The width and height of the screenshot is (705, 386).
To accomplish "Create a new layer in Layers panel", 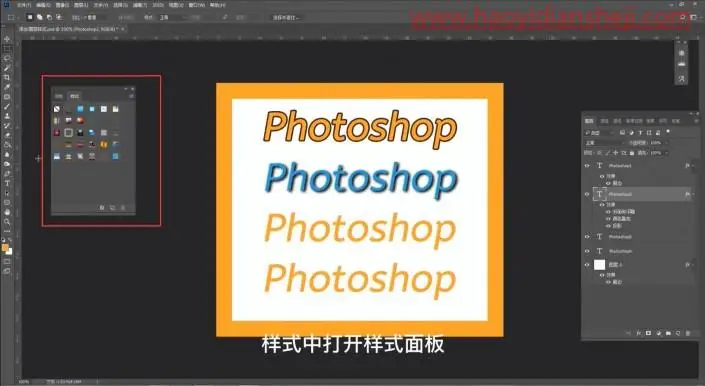I will (x=678, y=333).
